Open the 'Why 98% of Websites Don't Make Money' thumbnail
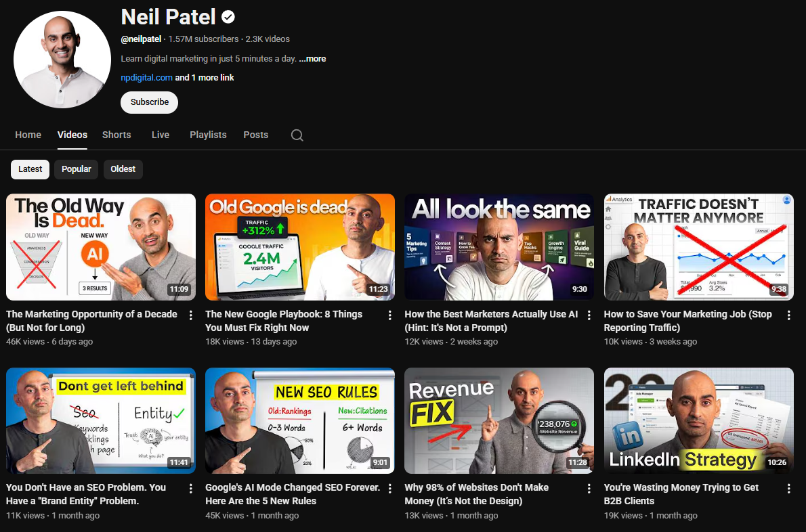806x532 pixels. click(x=499, y=420)
